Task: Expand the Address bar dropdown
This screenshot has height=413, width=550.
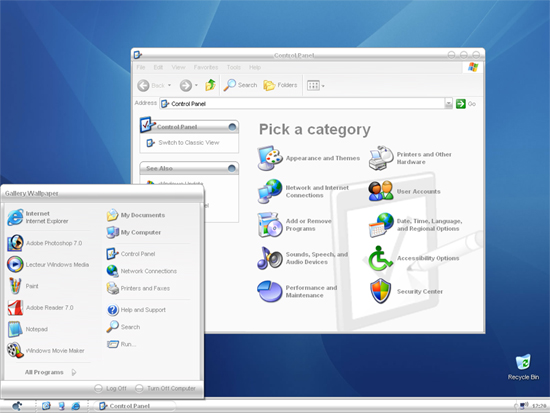Action: click(448, 104)
